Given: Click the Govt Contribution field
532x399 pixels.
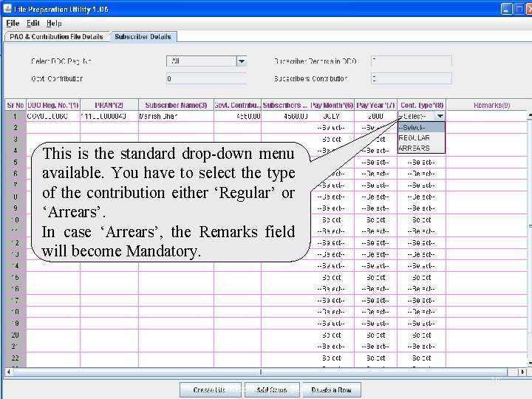Looking at the screenshot, I should 206,79.
